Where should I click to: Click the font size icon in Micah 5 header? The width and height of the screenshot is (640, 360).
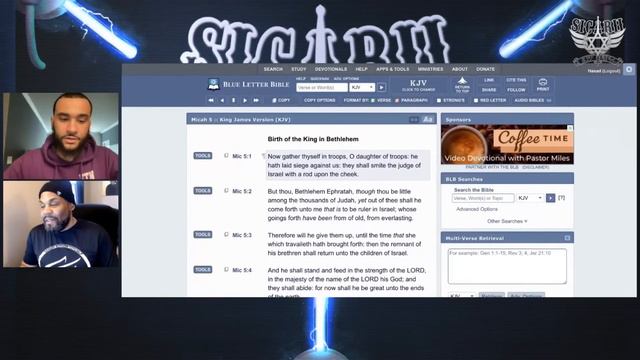[x=427, y=120]
